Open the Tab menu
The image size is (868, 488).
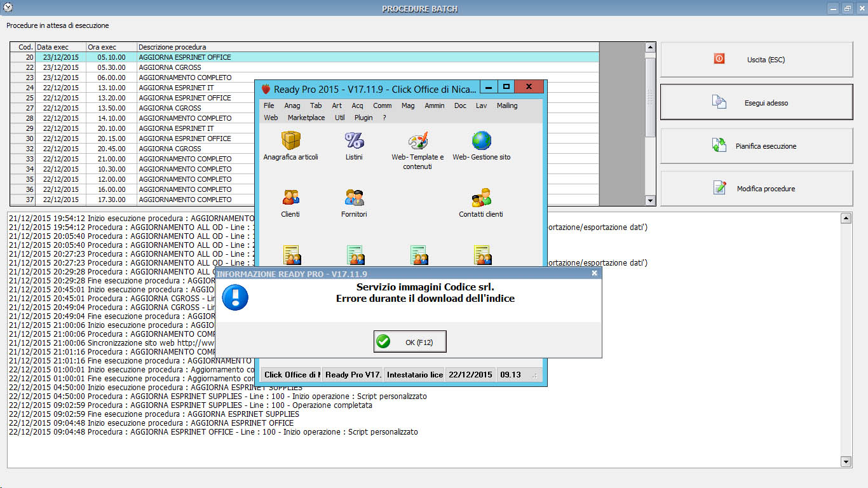pyautogui.click(x=316, y=105)
